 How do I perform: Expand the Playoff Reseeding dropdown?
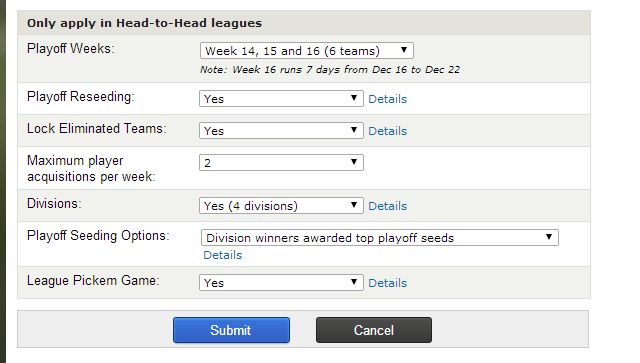click(281, 98)
